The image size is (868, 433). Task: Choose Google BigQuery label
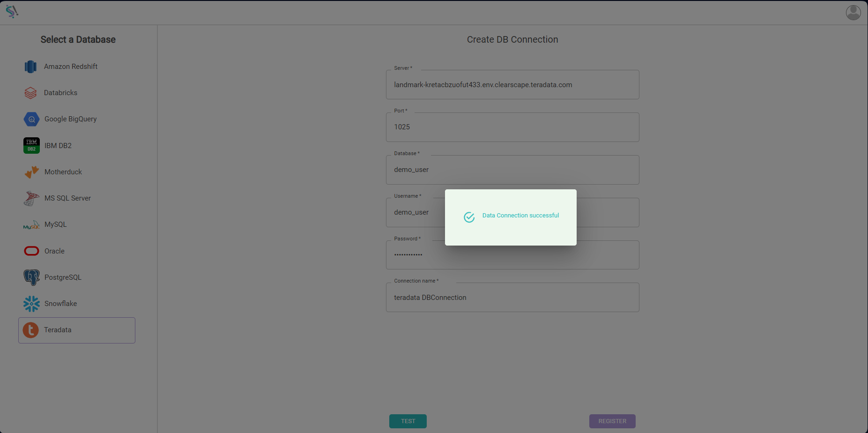click(71, 119)
